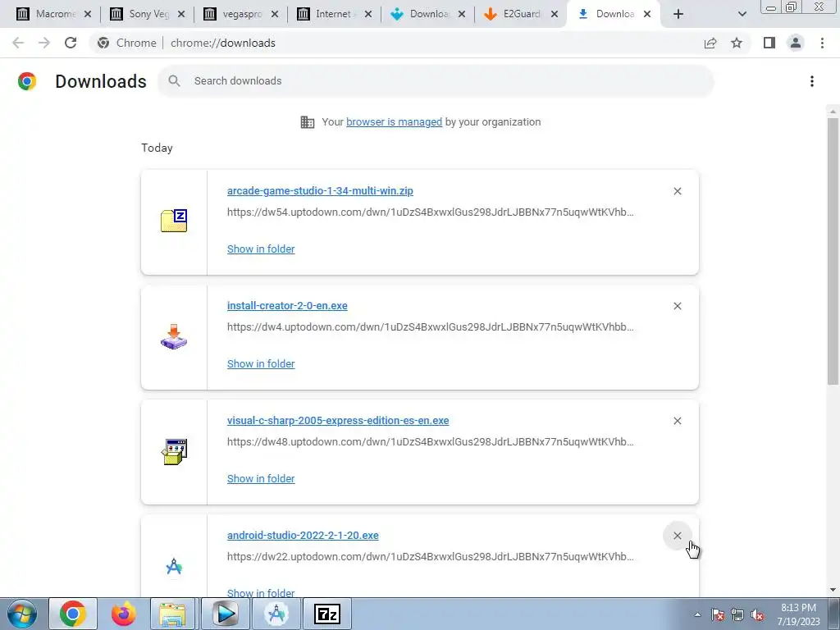Image resolution: width=840 pixels, height=630 pixels.
Task: Open install-creator-2-0-en.exe download link
Action: coord(287,305)
